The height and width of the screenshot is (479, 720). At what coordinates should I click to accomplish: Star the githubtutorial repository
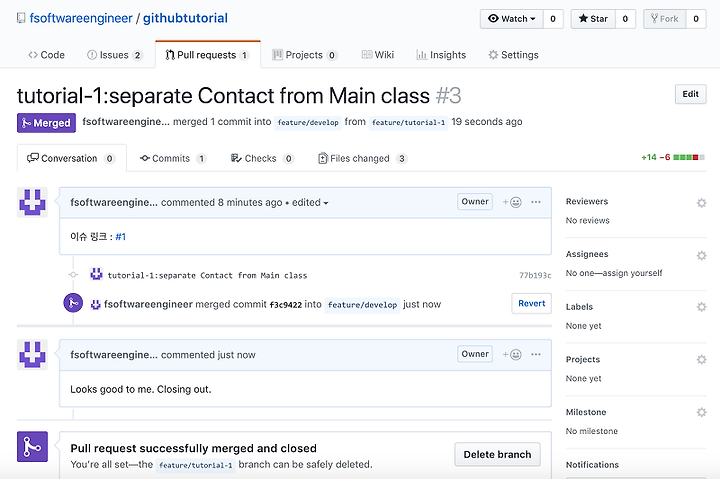tap(593, 19)
